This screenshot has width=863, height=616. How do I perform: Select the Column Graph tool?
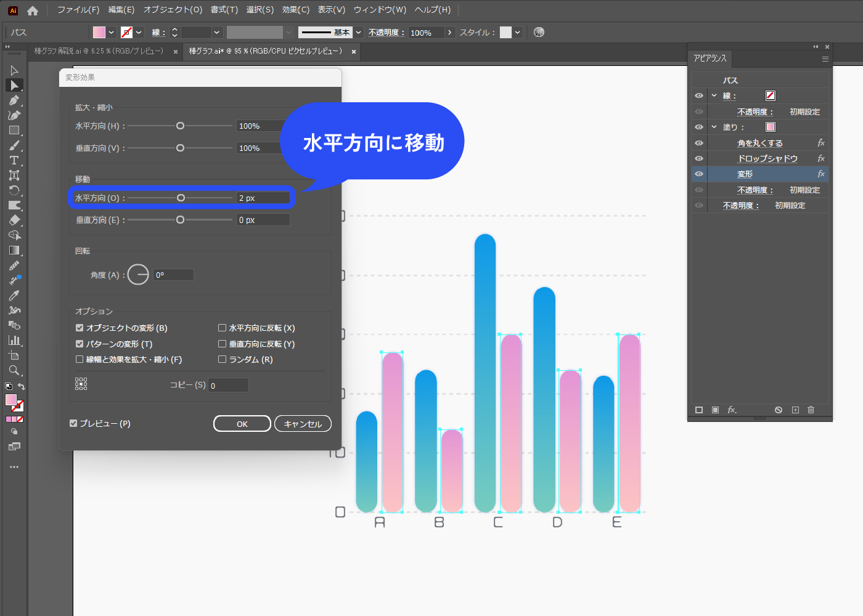(x=14, y=340)
